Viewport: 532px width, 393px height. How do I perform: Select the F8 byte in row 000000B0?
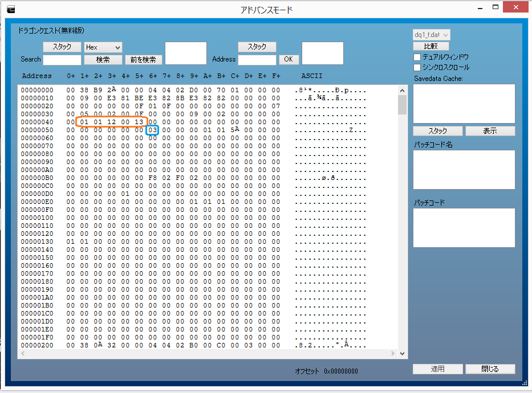[153, 178]
